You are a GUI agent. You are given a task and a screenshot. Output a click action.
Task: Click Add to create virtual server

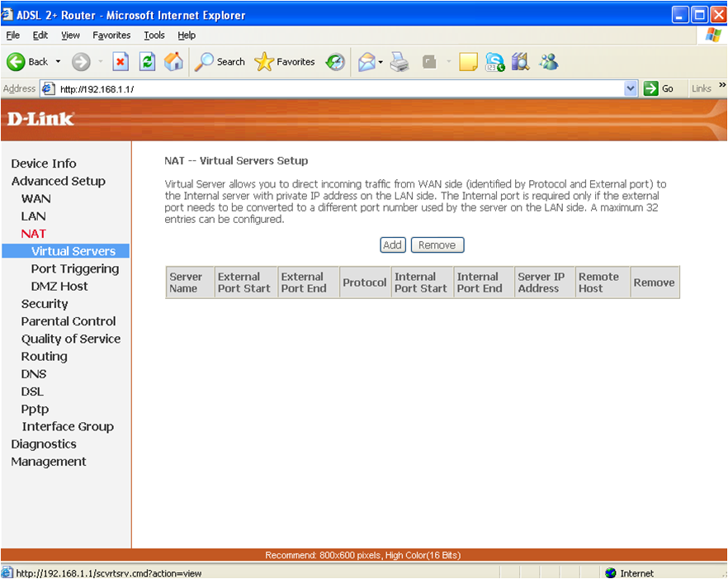tap(393, 245)
